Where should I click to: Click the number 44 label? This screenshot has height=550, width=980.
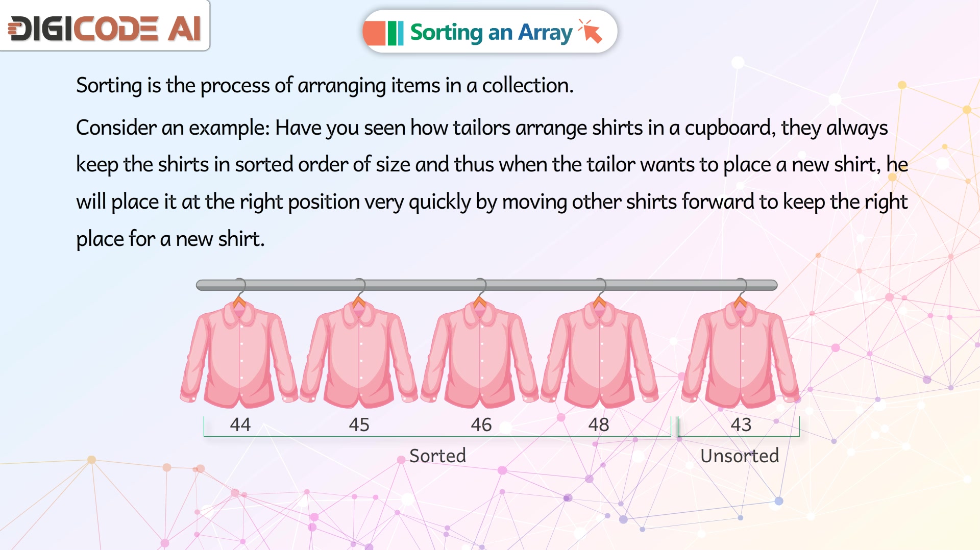point(240,424)
